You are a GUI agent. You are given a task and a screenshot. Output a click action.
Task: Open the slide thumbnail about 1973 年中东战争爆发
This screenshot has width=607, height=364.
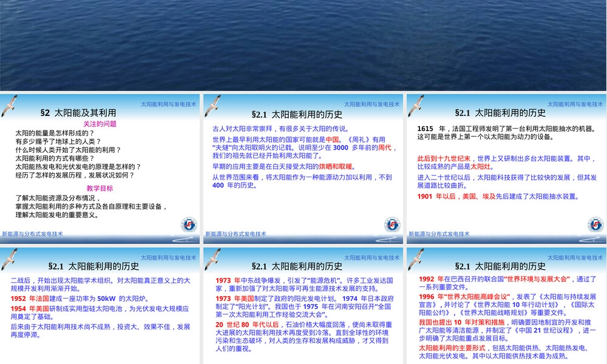click(x=303, y=306)
